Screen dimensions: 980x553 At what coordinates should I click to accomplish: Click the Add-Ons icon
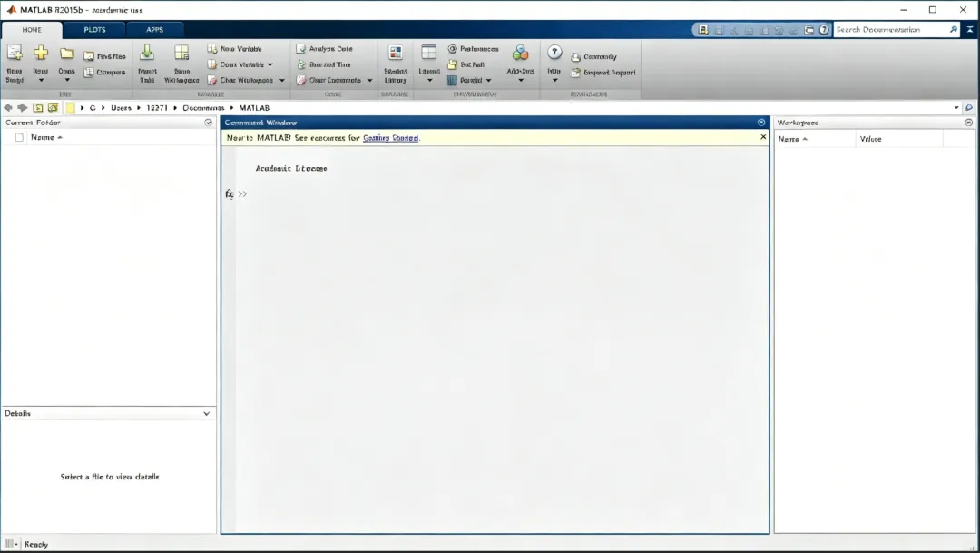pos(520,53)
